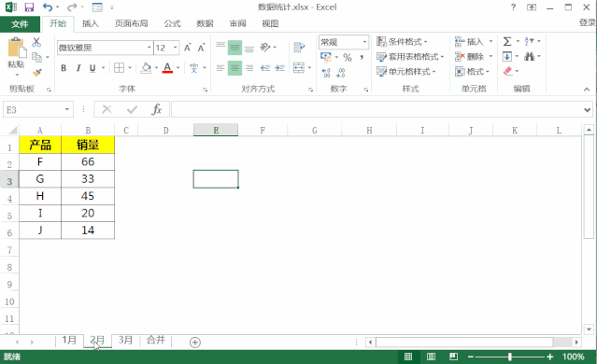Switch to 页面布局 ribbon tab
Viewport: 597px width, 364px height.
pyautogui.click(x=132, y=23)
